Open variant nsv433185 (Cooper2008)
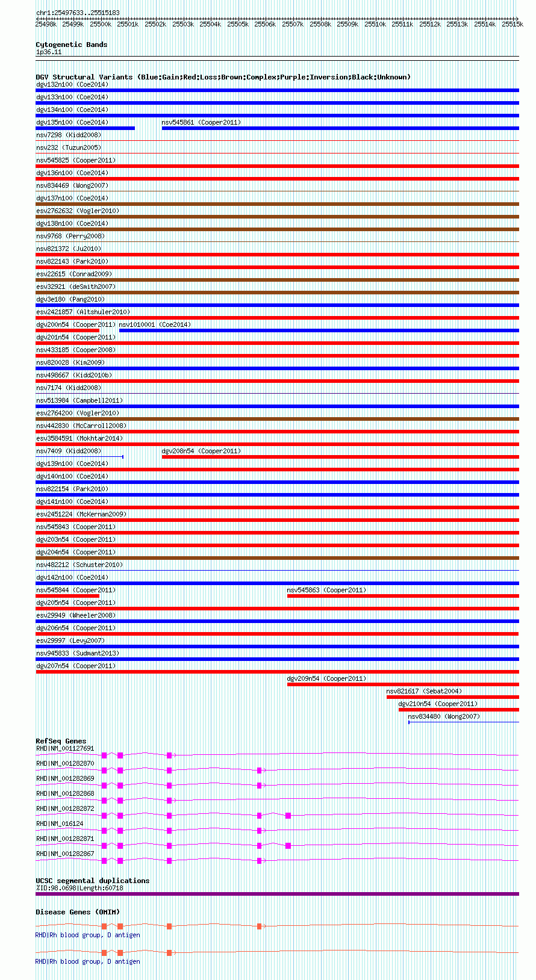Screen dimensions: 536x980 pyautogui.click(x=76, y=350)
